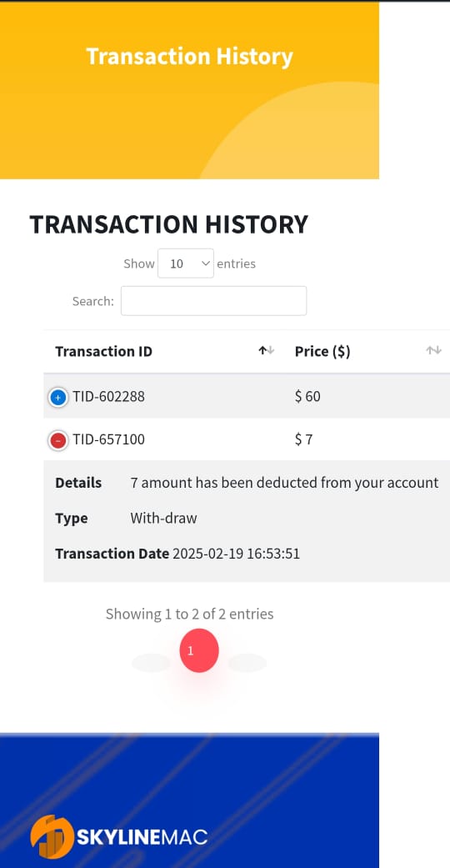Collapse TID-657100 row using red minus icon
This screenshot has height=868, width=450.
(58, 440)
